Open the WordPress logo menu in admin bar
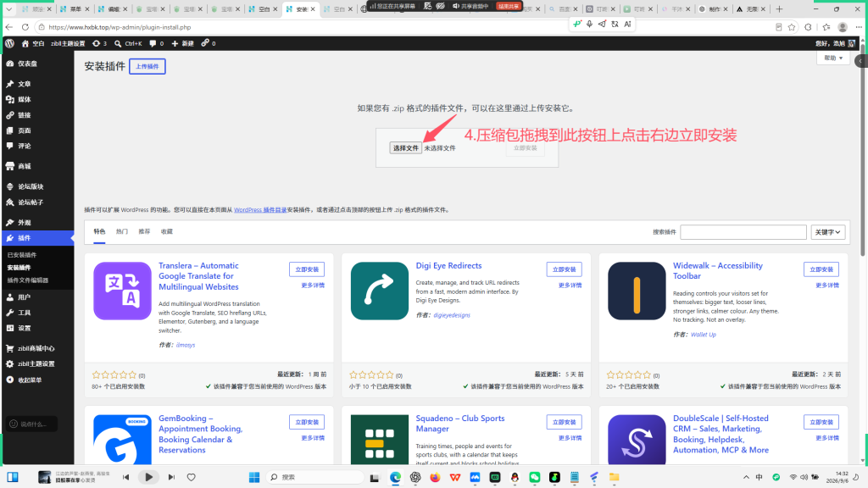Image resolution: width=868 pixels, height=488 pixels. coord(9,43)
